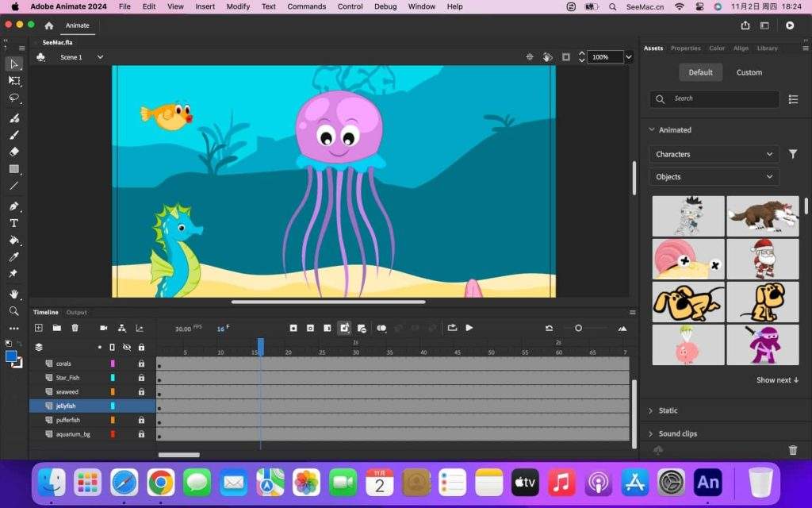Toggle lock on the pufferfish layer

[x=141, y=420]
